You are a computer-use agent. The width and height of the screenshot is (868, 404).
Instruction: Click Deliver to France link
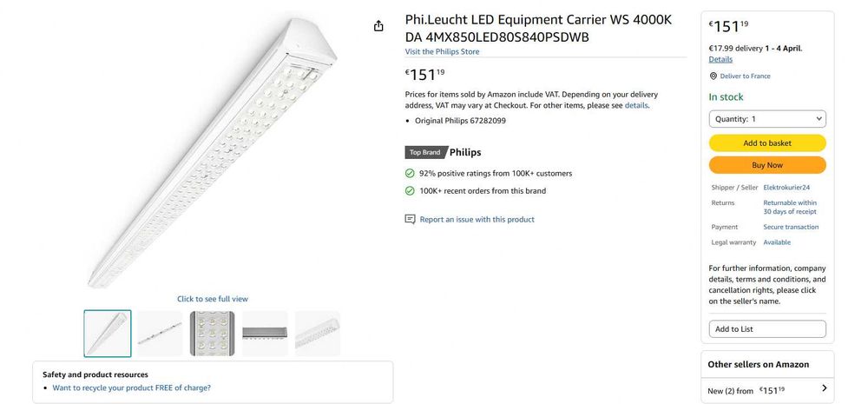(745, 76)
